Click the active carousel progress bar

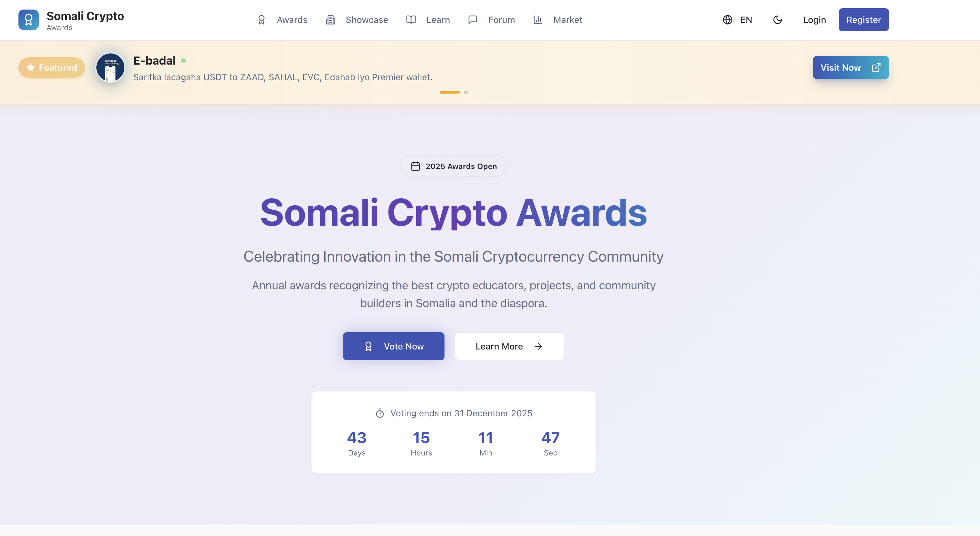[450, 92]
